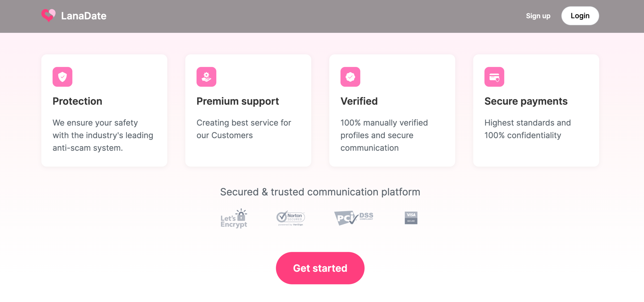
Task: Click the Norton Secured badge
Action: (290, 218)
